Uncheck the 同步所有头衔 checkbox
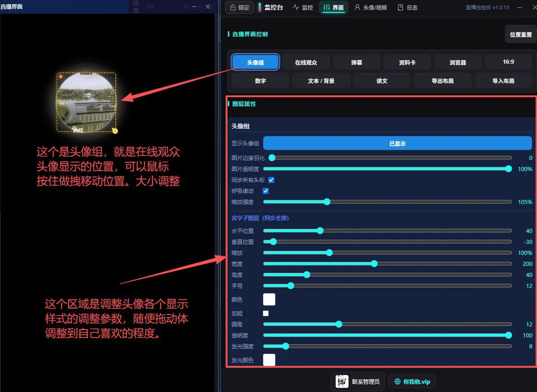This screenshot has height=392, width=537. [271, 180]
